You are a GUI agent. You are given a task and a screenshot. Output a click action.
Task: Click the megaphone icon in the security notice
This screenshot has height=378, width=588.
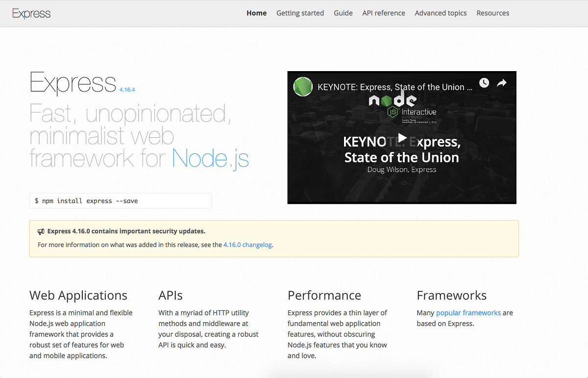pyautogui.click(x=41, y=230)
